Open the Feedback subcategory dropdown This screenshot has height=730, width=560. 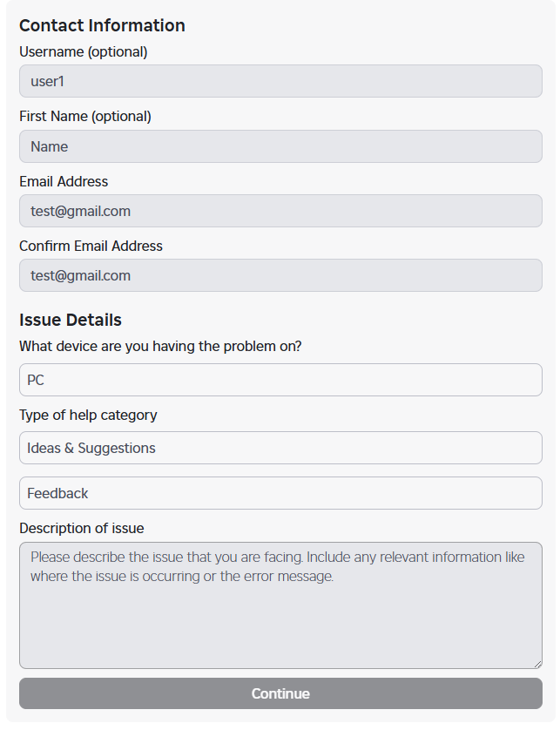[280, 493]
